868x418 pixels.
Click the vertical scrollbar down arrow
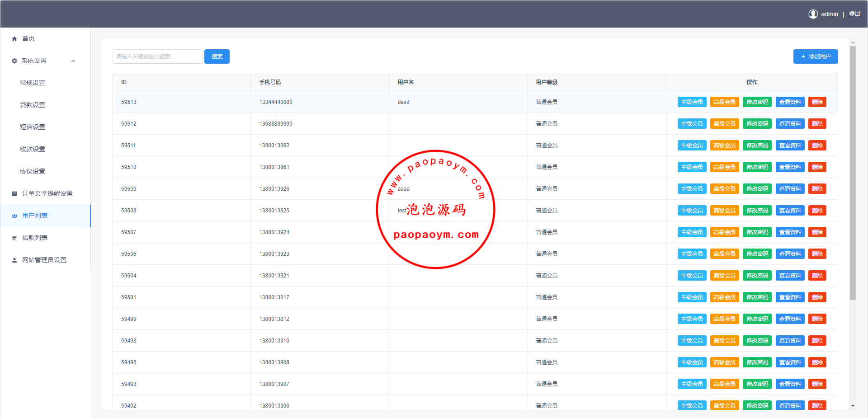pos(853,406)
